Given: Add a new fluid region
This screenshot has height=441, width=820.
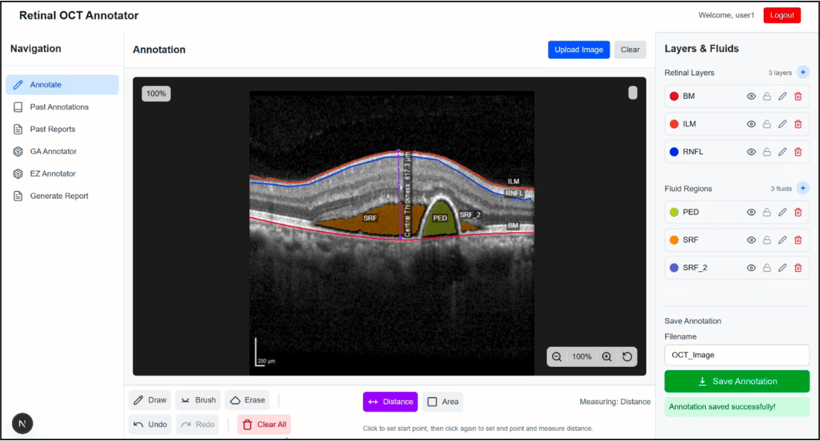Looking at the screenshot, I should 803,188.
